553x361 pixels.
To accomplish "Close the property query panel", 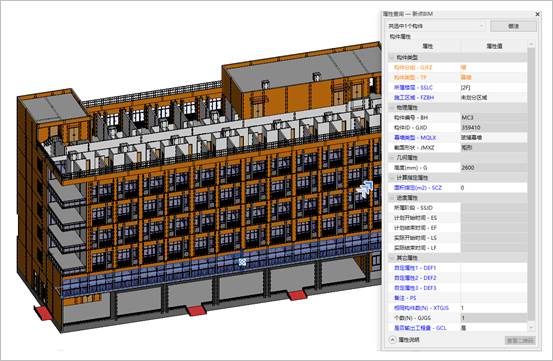I will point(537,14).
